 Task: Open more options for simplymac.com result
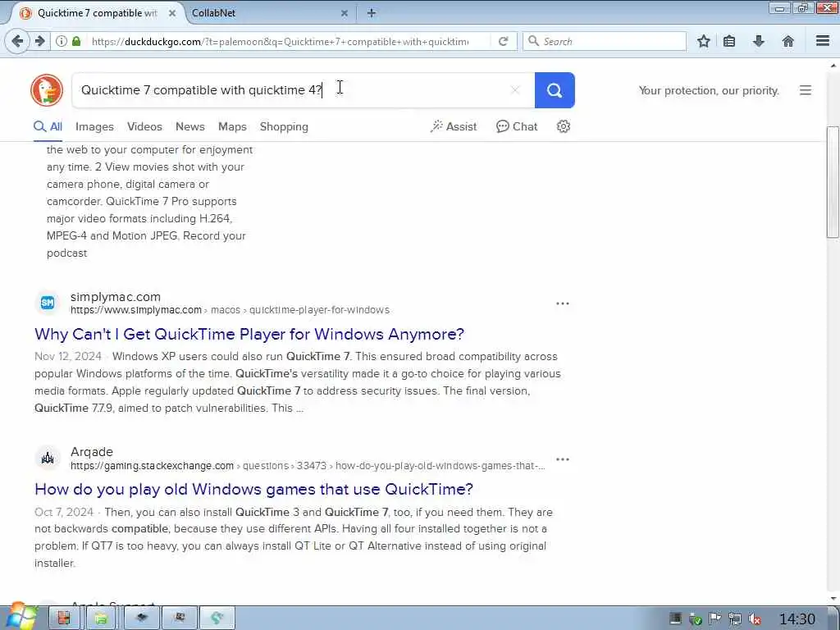[563, 304]
